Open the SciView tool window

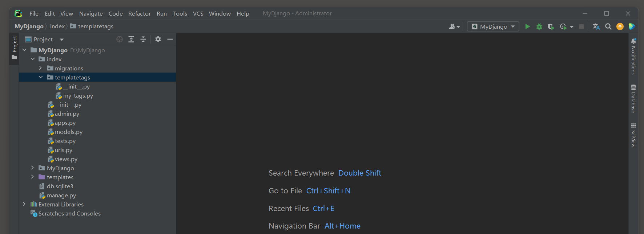coord(633,135)
